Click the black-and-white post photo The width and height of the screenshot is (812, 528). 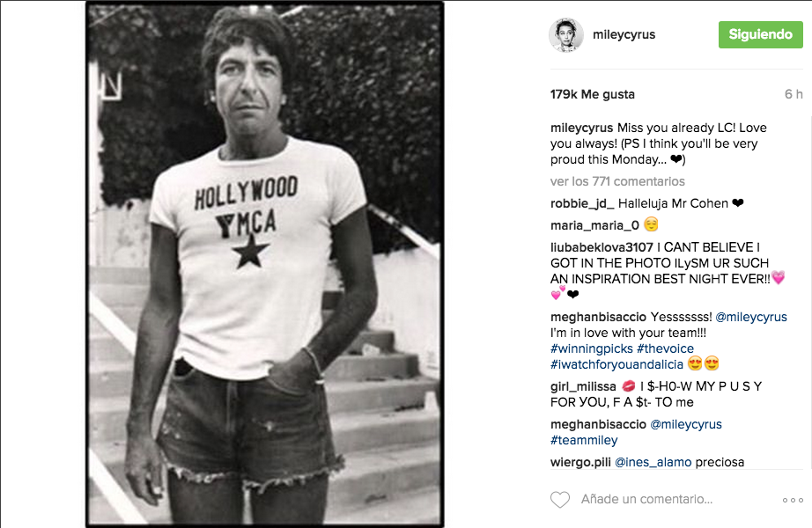point(264,264)
